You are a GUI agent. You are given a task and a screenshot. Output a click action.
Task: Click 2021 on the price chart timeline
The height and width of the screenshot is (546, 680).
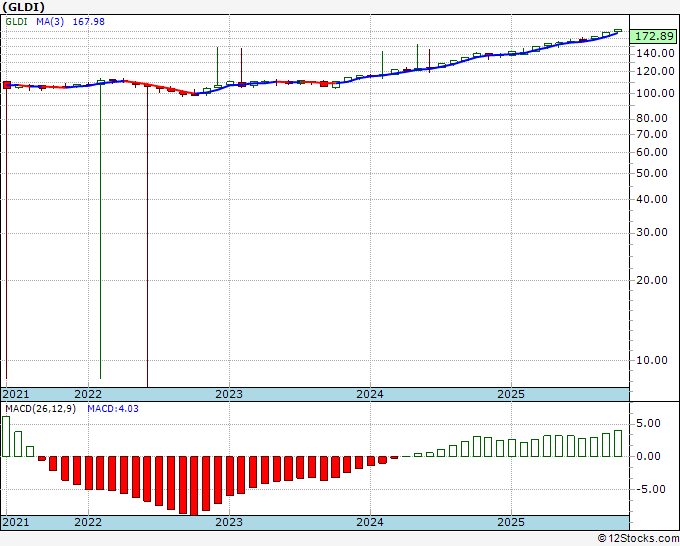click(x=16, y=394)
